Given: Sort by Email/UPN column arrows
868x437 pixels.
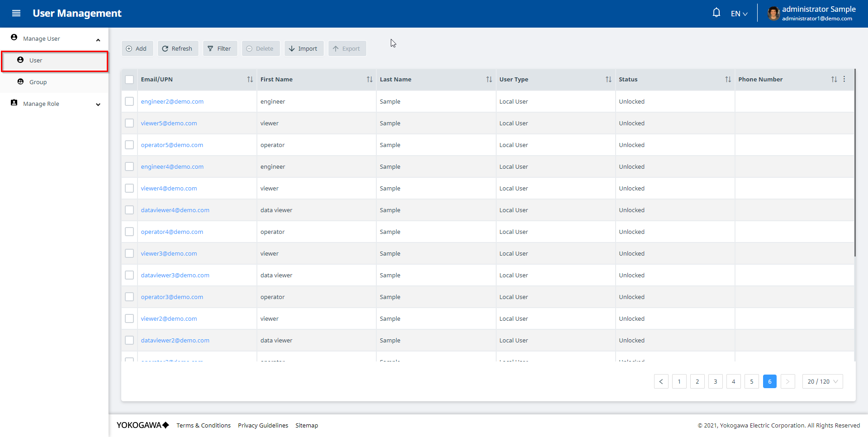Looking at the screenshot, I should tap(250, 79).
